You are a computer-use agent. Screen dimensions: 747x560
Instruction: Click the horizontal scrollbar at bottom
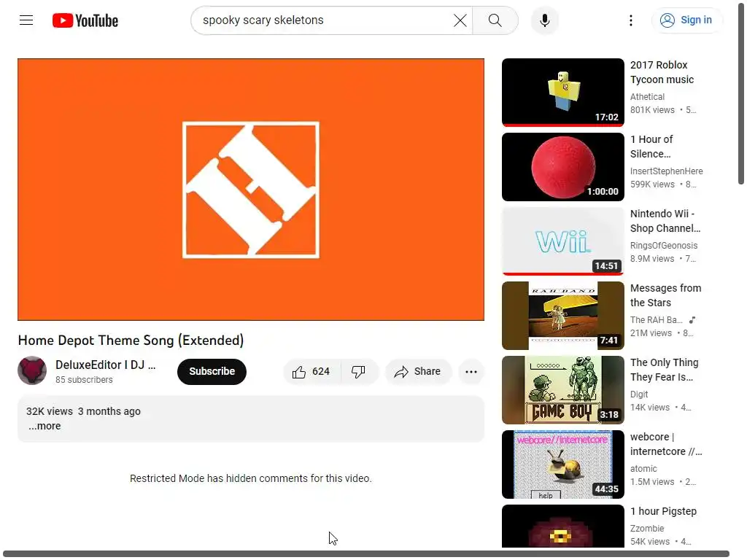366,554
